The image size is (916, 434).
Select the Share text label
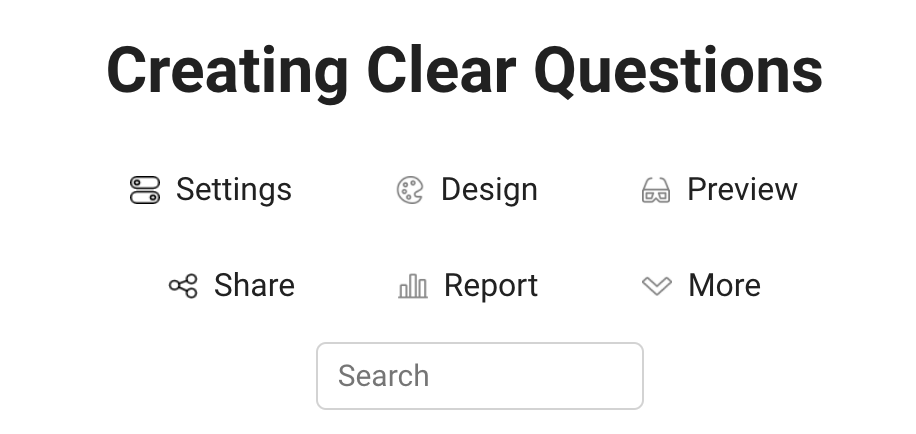coord(254,286)
